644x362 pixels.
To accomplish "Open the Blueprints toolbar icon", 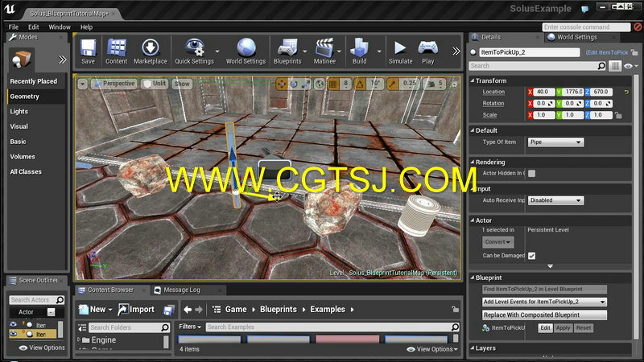I will point(287,51).
